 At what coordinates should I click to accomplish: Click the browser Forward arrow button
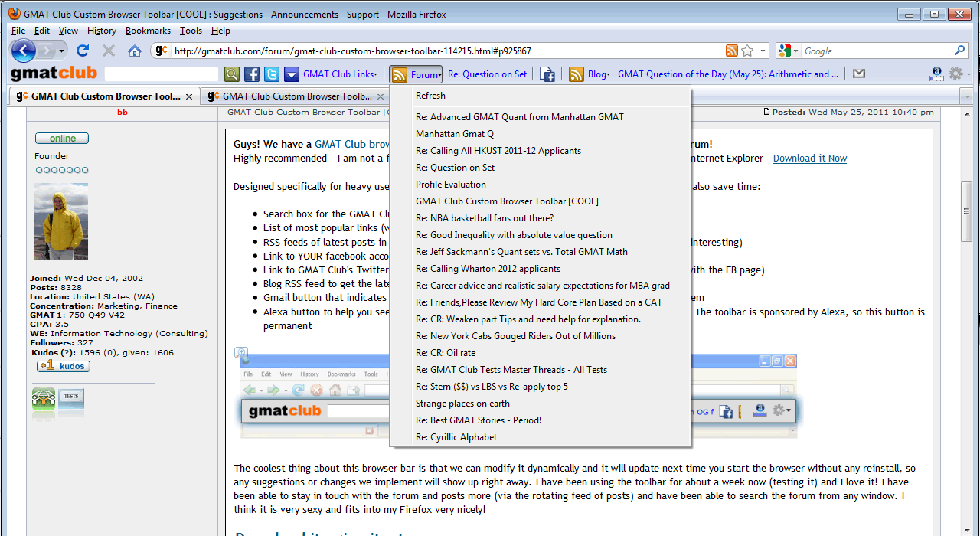[x=48, y=51]
